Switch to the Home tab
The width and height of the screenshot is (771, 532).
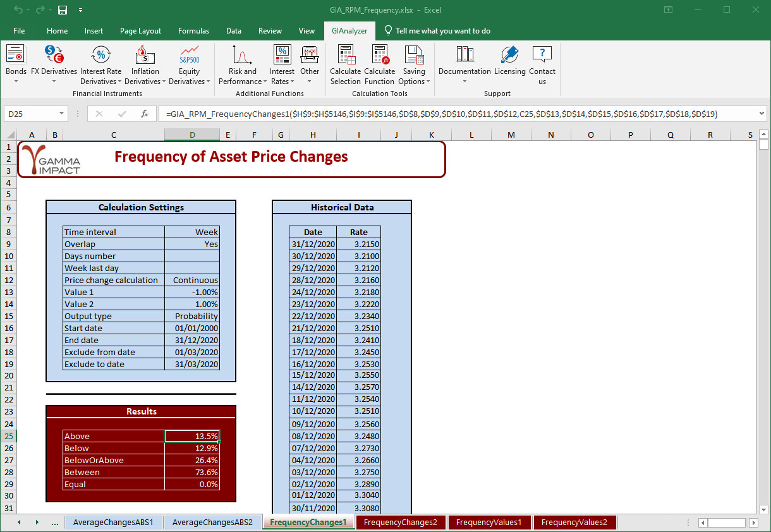57,30
